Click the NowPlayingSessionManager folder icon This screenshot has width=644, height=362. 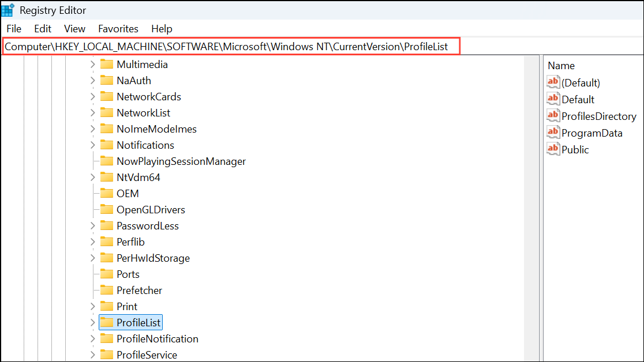107,161
